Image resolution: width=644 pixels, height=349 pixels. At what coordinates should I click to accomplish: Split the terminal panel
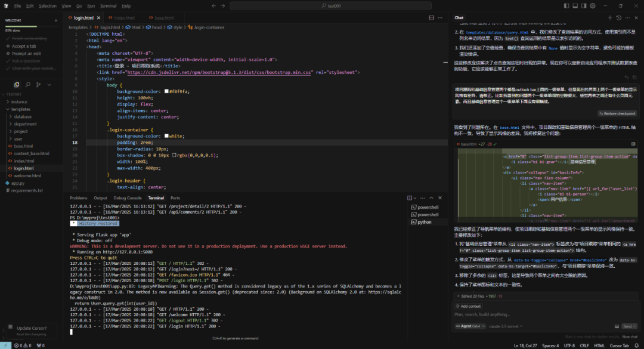(410, 197)
